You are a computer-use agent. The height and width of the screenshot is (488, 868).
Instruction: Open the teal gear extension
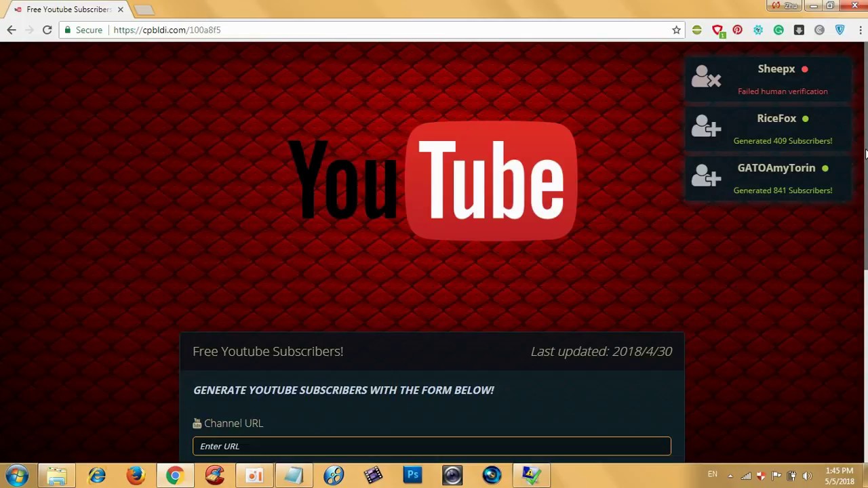click(758, 30)
